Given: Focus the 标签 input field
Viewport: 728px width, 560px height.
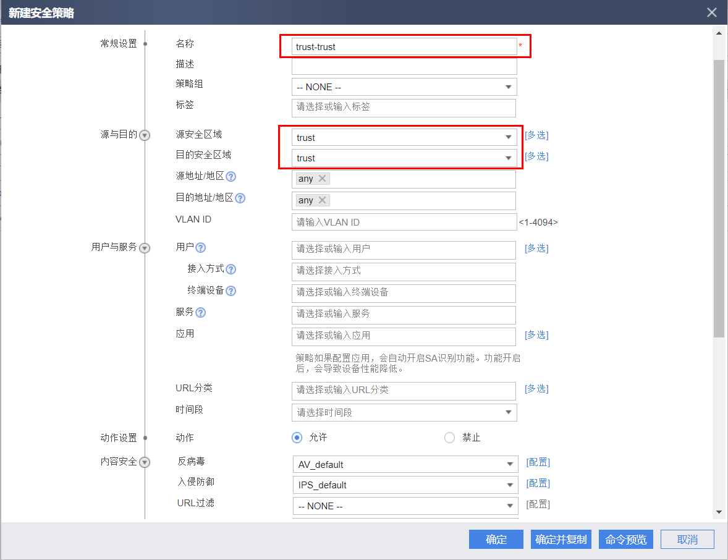Looking at the screenshot, I should 404,108.
